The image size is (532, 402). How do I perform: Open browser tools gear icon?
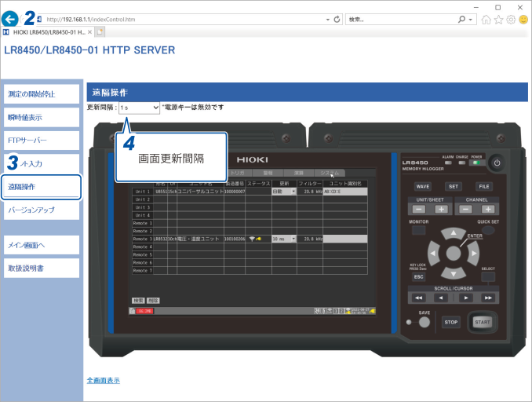click(x=511, y=20)
